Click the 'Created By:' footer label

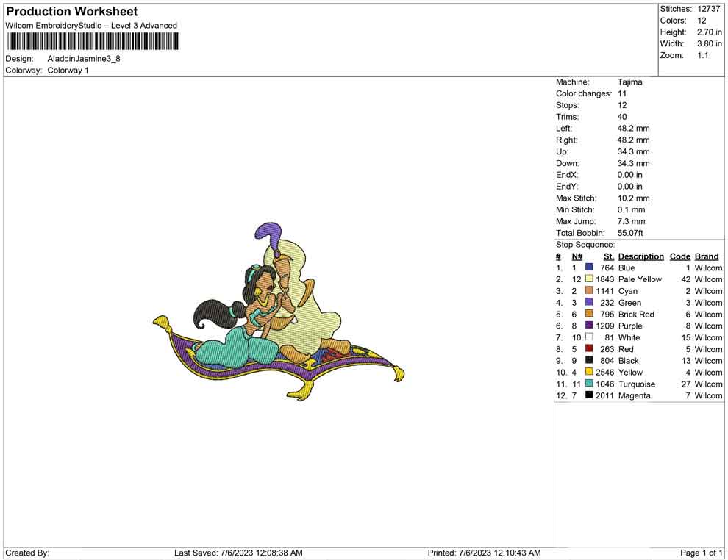tap(27, 553)
